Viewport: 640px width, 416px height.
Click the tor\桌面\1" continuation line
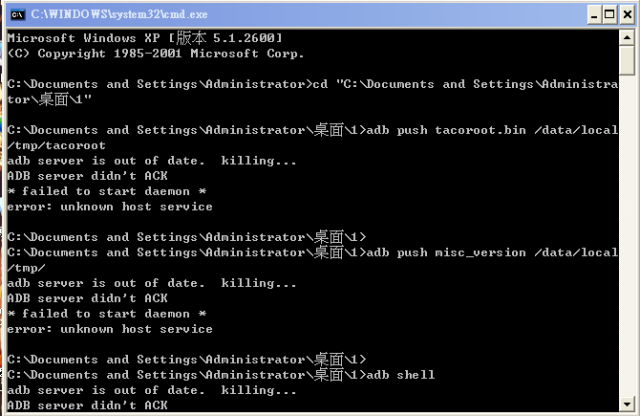coord(49,99)
